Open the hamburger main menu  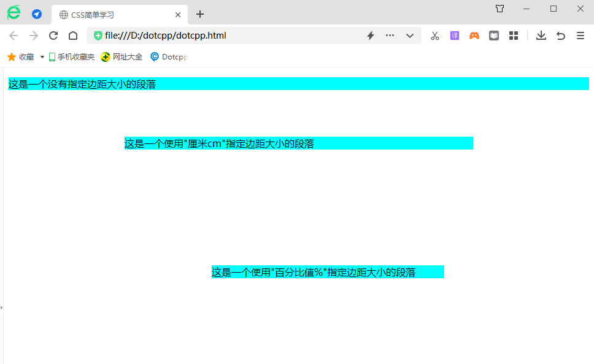(580, 36)
